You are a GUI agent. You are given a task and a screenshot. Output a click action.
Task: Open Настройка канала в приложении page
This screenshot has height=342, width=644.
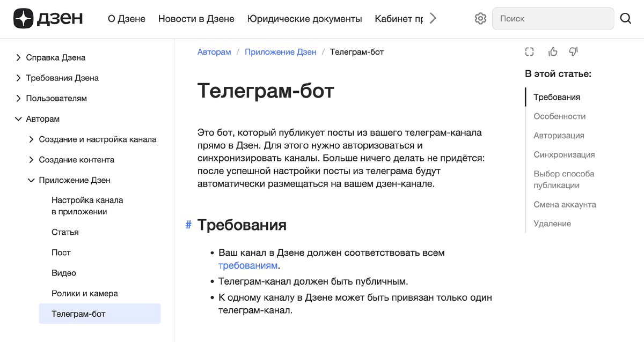tap(87, 206)
